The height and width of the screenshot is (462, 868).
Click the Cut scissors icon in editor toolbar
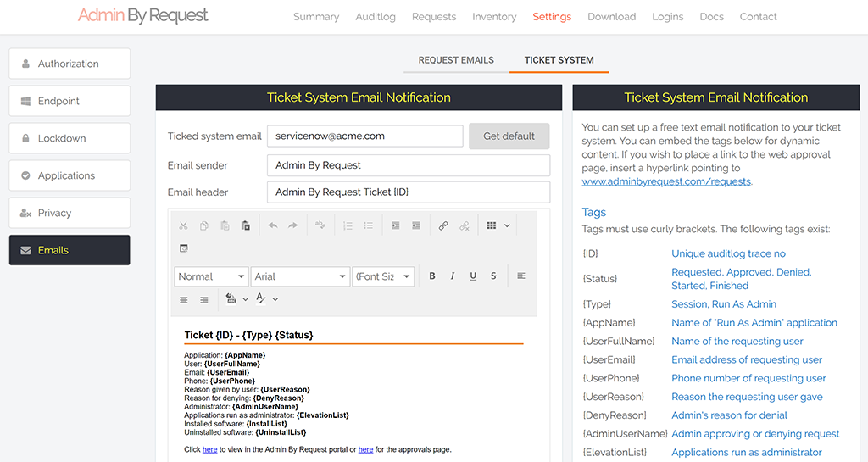(x=183, y=225)
